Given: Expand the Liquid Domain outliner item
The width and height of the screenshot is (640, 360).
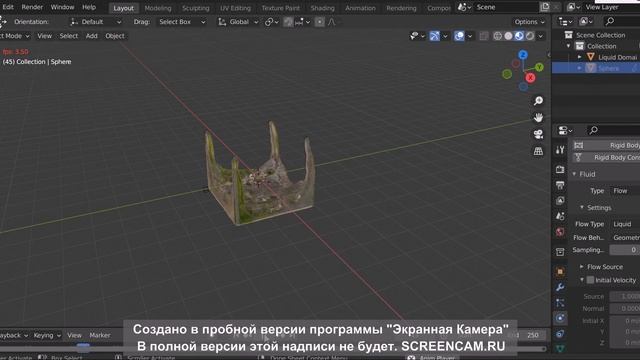Looking at the screenshot, I should (580, 57).
